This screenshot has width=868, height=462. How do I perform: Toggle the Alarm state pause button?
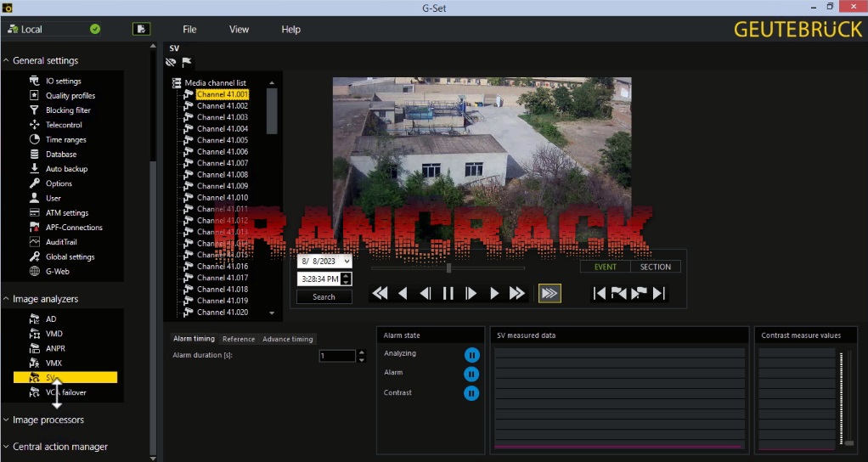pyautogui.click(x=471, y=374)
